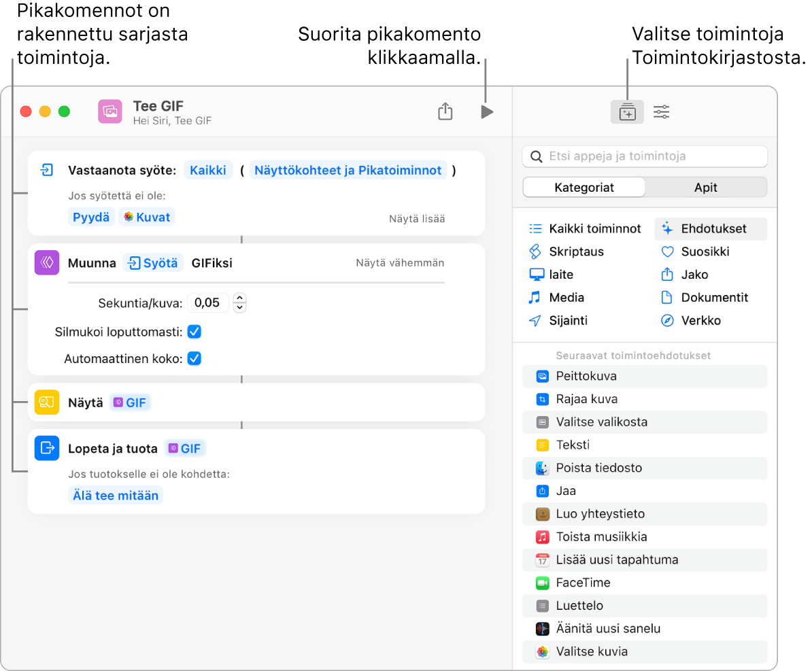The height and width of the screenshot is (671, 812).
Task: Uncheck 'Automaattinen koko'
Action: 194,358
